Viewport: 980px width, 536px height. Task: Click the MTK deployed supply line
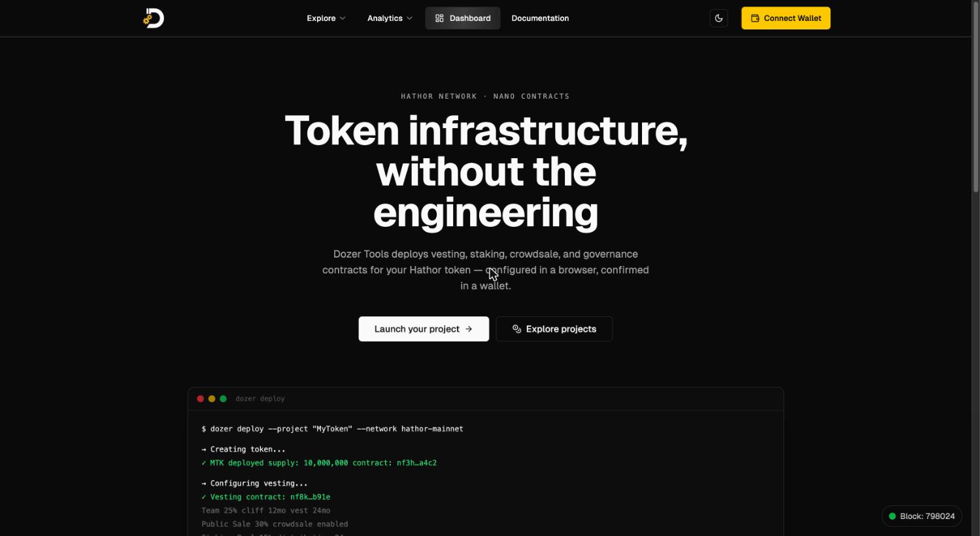tap(319, 463)
